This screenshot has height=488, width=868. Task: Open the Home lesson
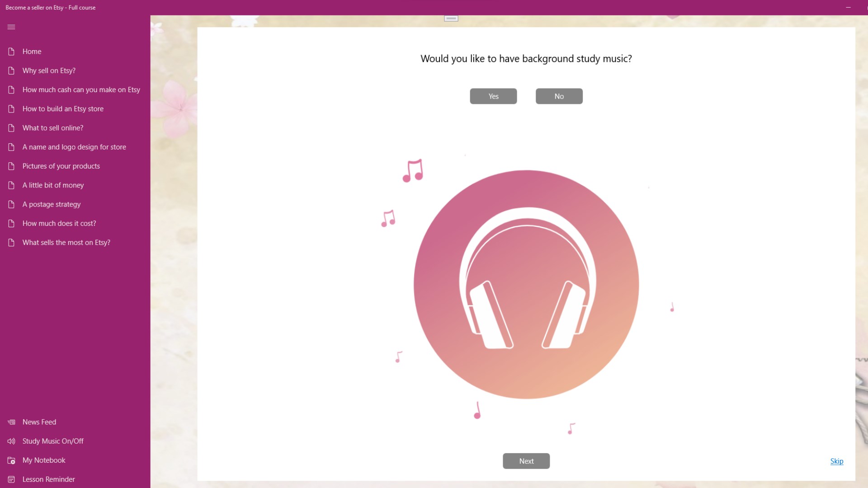coord(32,52)
